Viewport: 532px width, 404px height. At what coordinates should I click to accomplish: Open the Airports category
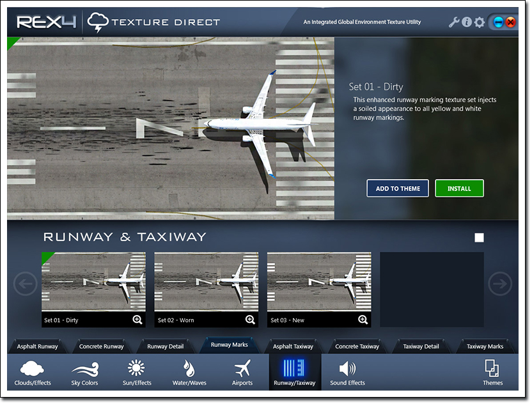242,373
